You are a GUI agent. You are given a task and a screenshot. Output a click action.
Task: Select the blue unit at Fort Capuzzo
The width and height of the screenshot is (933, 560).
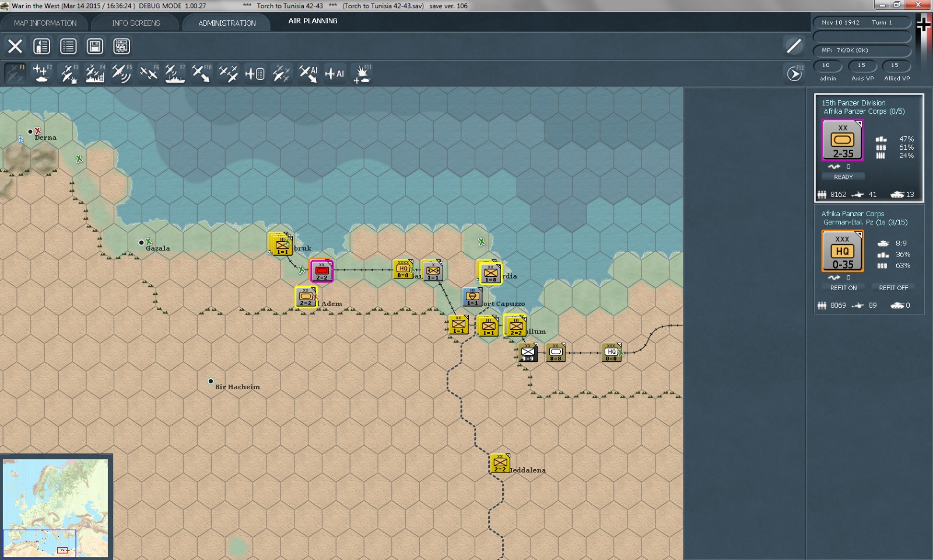tap(472, 297)
